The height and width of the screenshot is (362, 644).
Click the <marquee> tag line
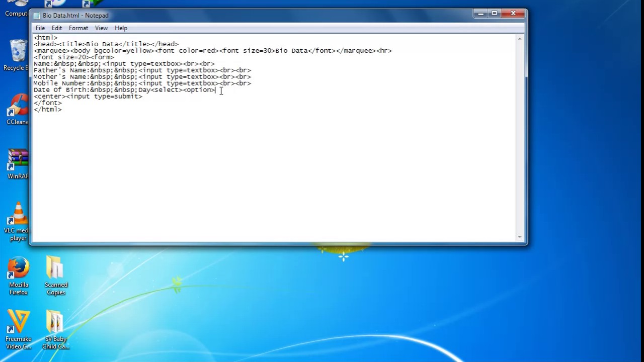pyautogui.click(x=213, y=51)
